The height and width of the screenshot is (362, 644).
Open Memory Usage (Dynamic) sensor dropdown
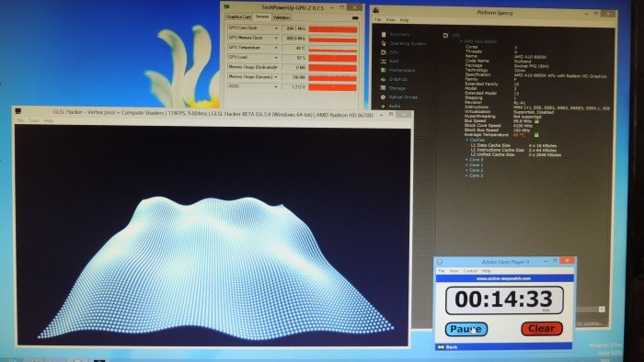[x=276, y=77]
